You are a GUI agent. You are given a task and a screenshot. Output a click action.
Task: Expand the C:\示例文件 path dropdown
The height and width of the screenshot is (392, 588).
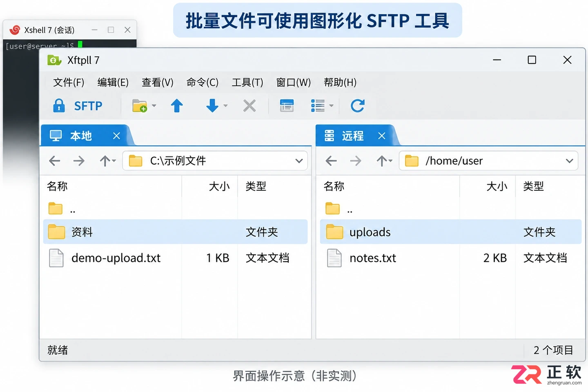click(299, 161)
